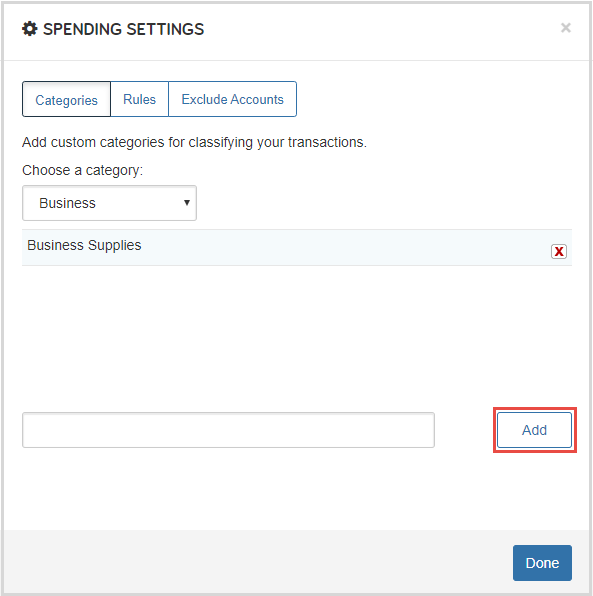Click the dialog header area right of title
The image size is (593, 596).
[x=380, y=30]
